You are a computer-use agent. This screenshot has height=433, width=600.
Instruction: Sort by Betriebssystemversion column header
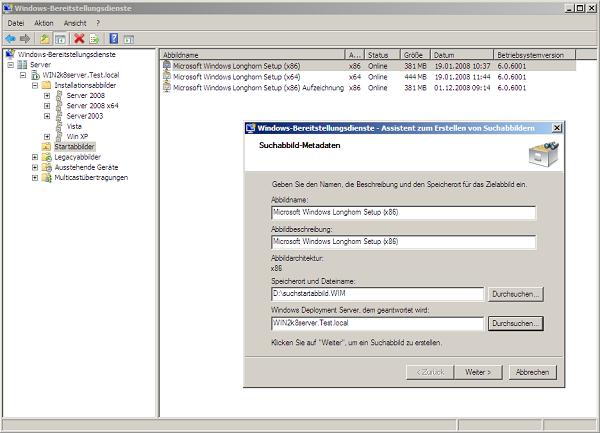tap(535, 55)
